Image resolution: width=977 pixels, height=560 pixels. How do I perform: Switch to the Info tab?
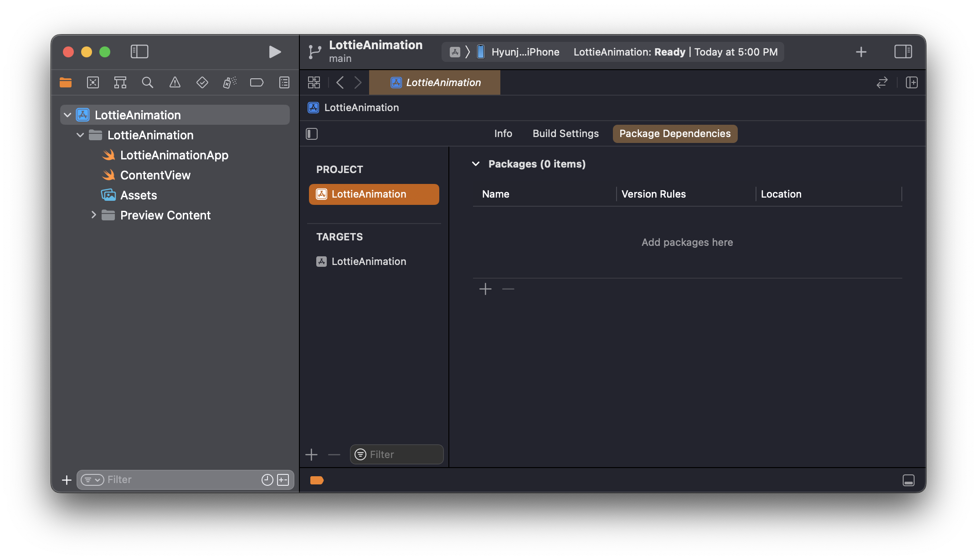click(503, 134)
